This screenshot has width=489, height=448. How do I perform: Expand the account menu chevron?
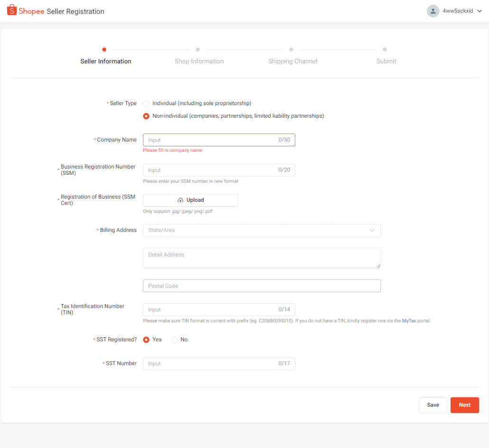[x=479, y=11]
